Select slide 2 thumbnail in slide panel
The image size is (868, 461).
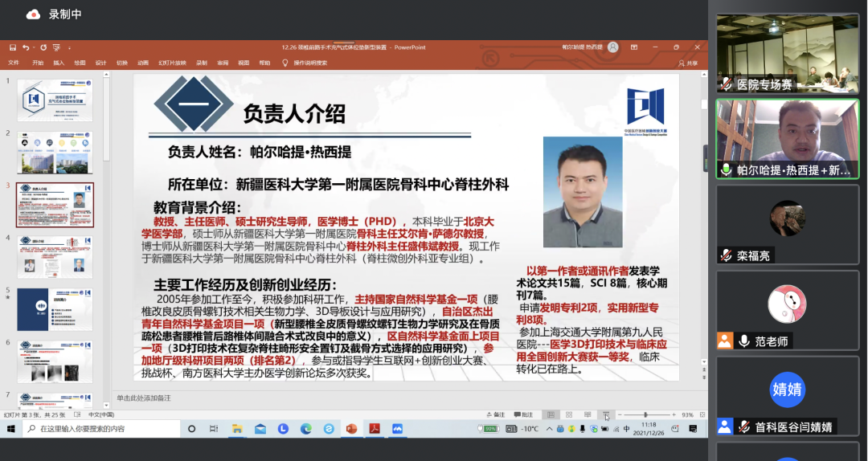[55, 152]
